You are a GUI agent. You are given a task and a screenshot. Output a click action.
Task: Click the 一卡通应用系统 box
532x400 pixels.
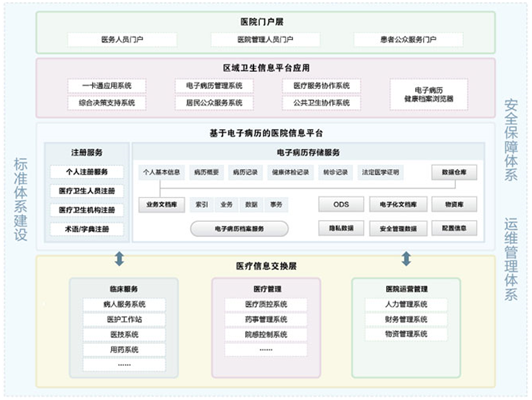(107, 86)
